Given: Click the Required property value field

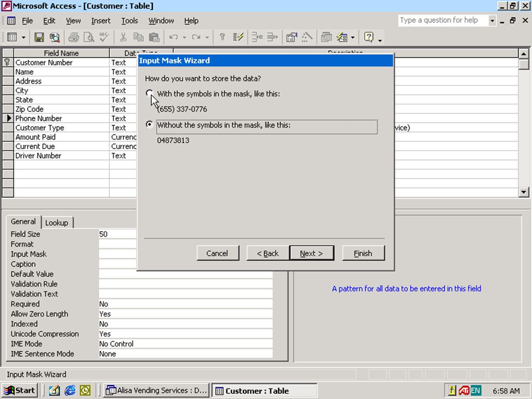Looking at the screenshot, I should click(x=186, y=304).
